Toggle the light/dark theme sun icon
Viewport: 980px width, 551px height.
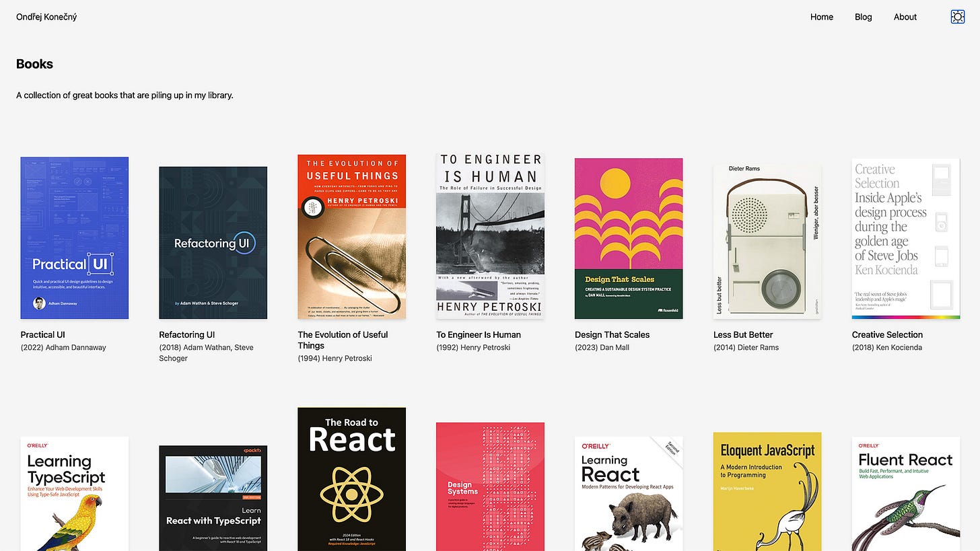click(958, 17)
